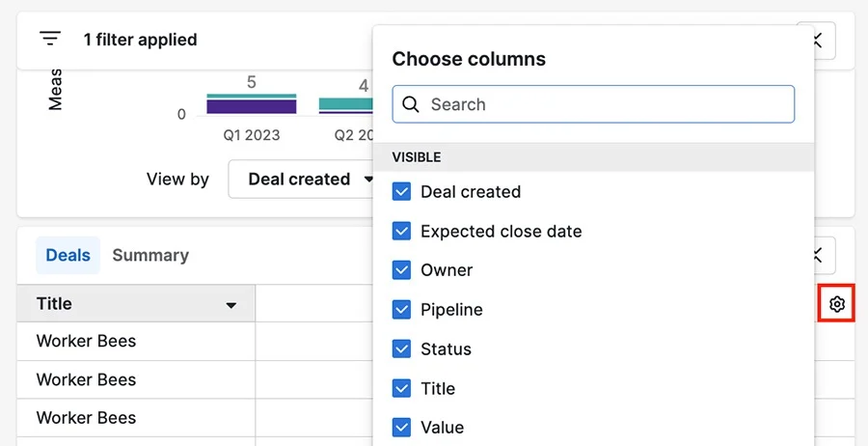This screenshot has height=446, width=868.
Task: Toggle the Title column checkbox
Action: (401, 388)
